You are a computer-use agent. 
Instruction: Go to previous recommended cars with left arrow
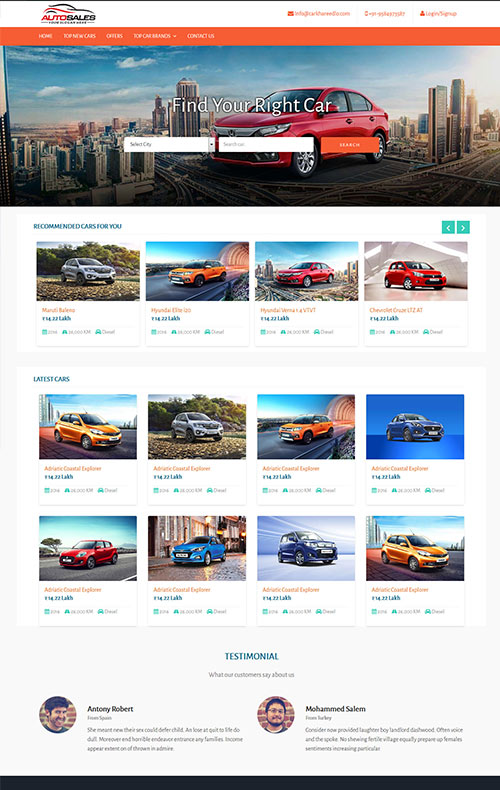click(448, 227)
